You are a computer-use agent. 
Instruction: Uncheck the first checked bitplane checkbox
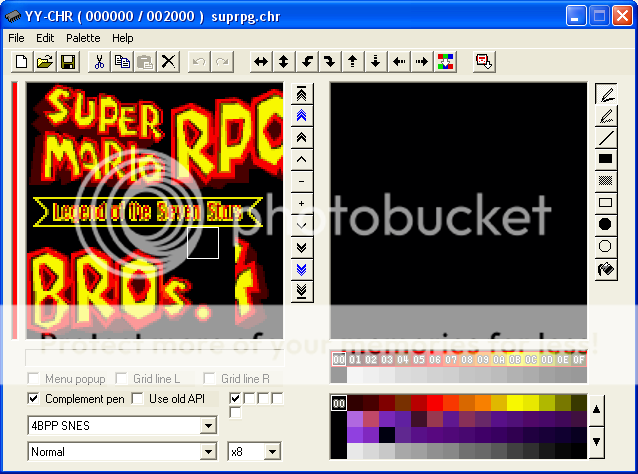[x=235, y=399]
